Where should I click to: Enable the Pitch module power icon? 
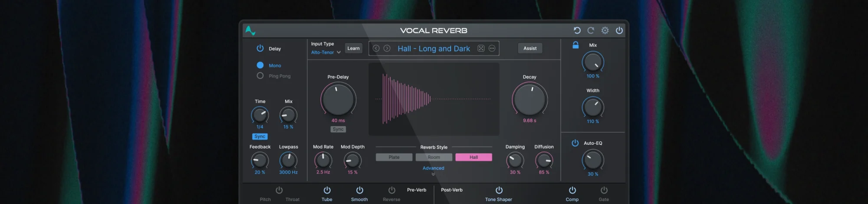click(x=279, y=190)
